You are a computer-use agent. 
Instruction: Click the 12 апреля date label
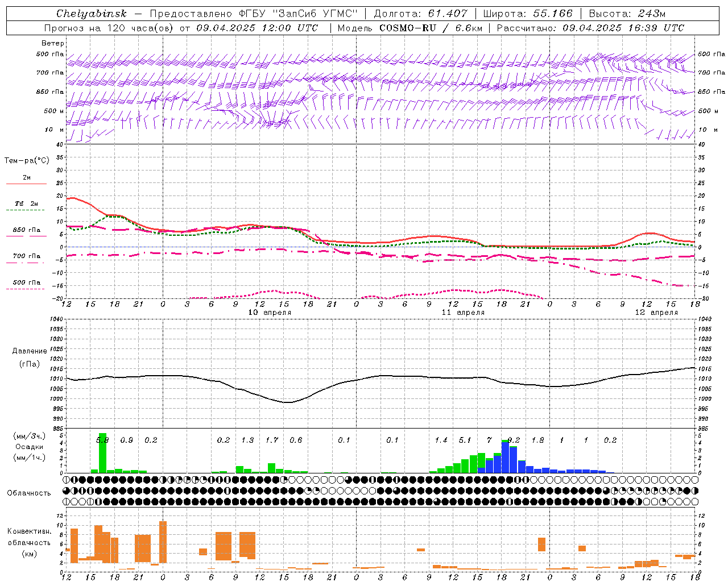(x=656, y=313)
